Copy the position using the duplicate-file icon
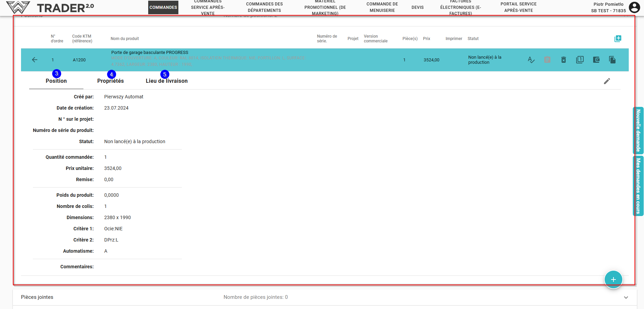Image resolution: width=644 pixels, height=309 pixels. 612,60
